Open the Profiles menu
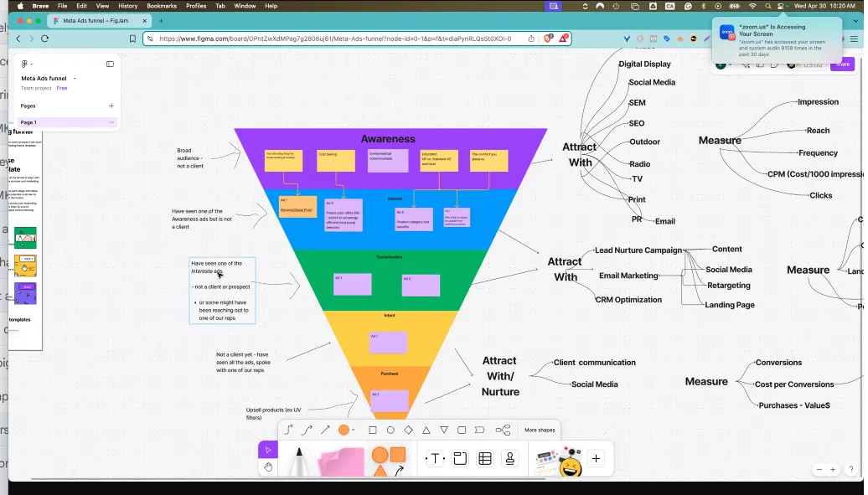This screenshot has width=868, height=495. tap(196, 6)
